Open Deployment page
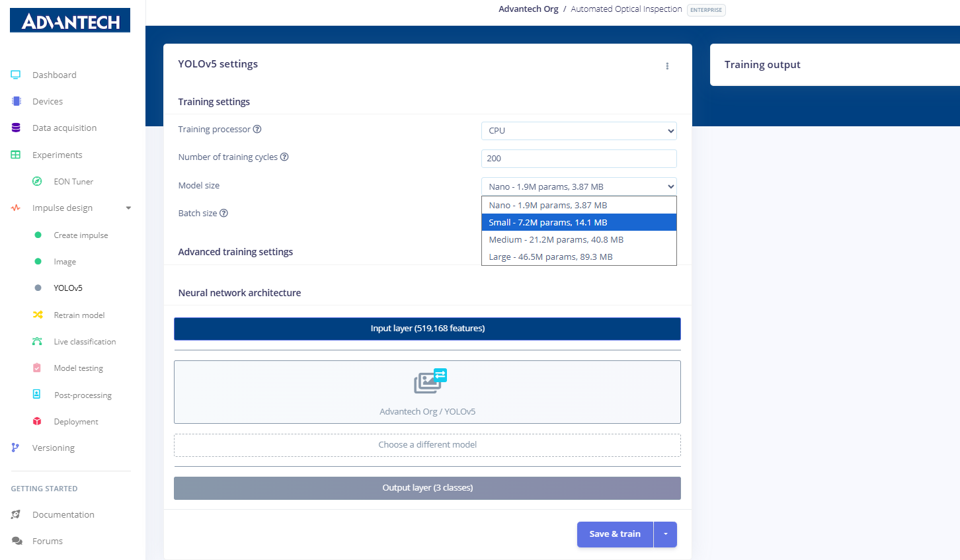This screenshot has height=560, width=960. (x=76, y=421)
